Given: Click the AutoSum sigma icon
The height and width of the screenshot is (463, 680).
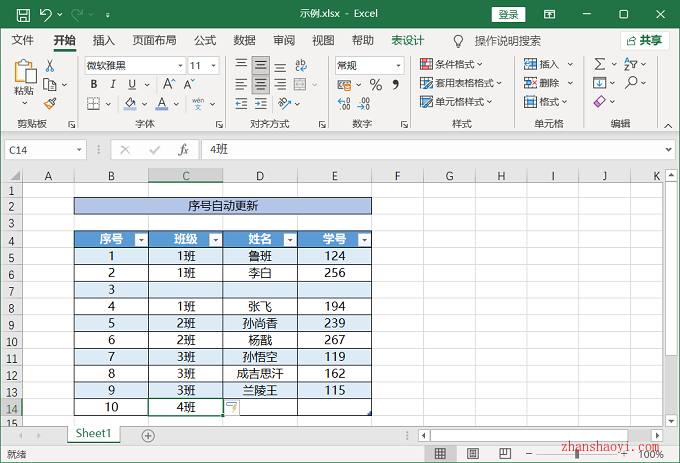Looking at the screenshot, I should coord(600,65).
